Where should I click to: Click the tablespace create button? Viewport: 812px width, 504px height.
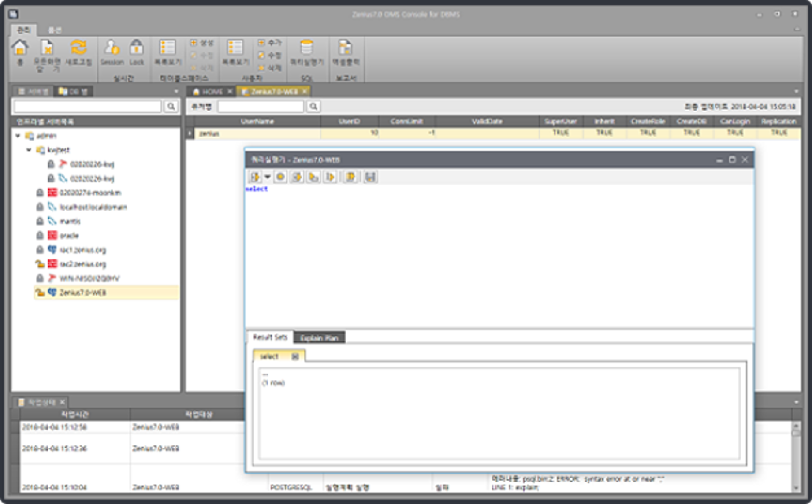[202, 43]
